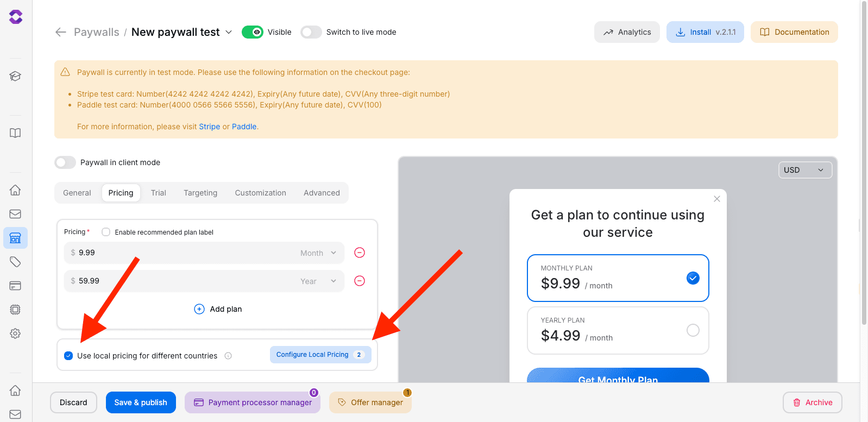Select the storefront Paywalls icon in sidebar

tap(15, 237)
